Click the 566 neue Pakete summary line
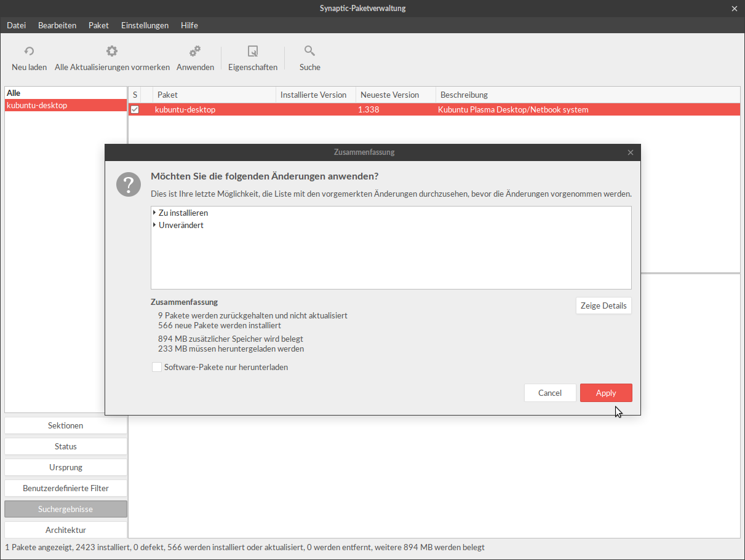Viewport: 745px width, 560px height. click(220, 325)
